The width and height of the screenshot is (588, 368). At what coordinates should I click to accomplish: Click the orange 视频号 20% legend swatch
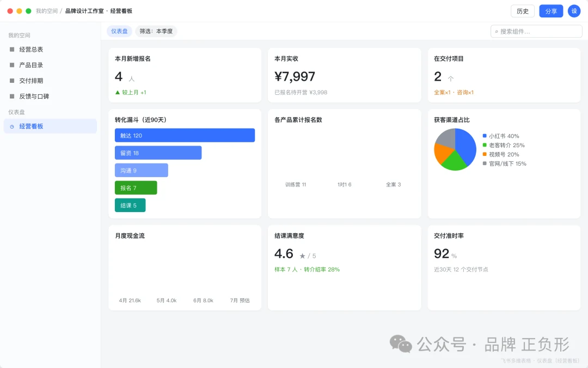[x=485, y=154]
